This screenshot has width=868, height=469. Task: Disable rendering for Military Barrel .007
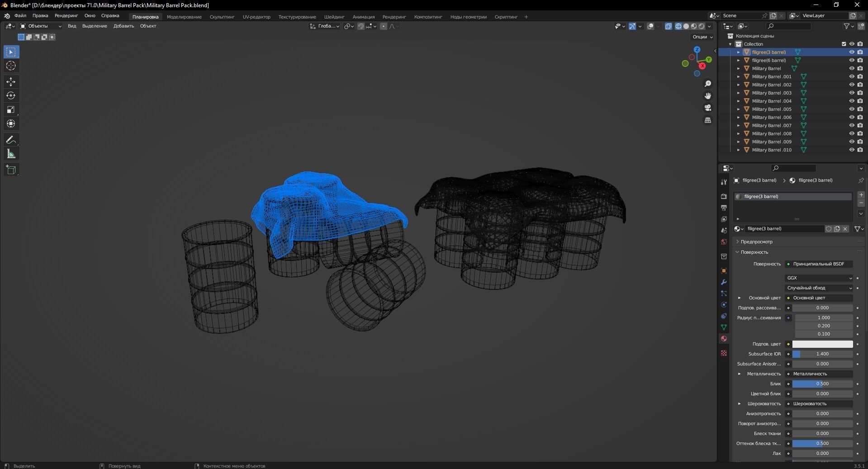pyautogui.click(x=860, y=125)
